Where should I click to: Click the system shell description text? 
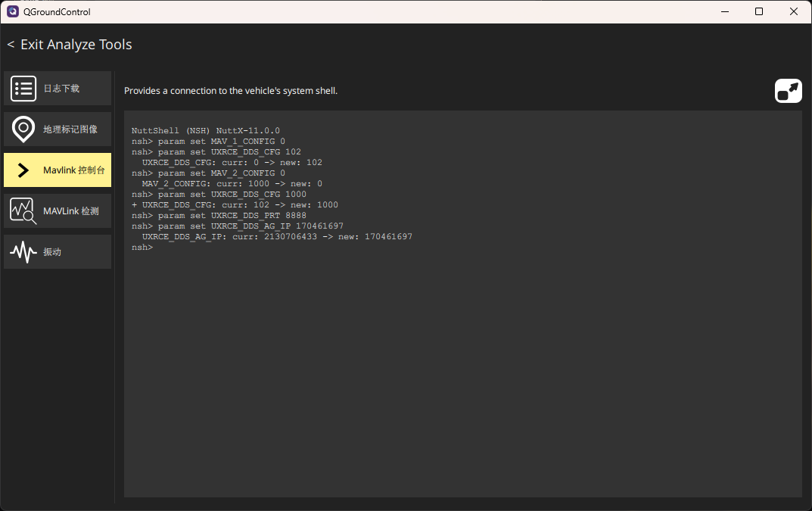(231, 91)
